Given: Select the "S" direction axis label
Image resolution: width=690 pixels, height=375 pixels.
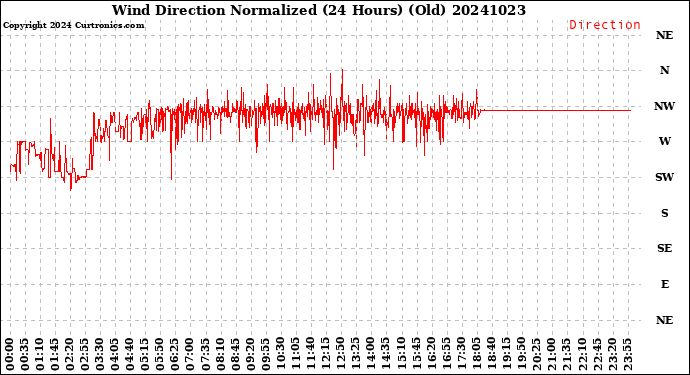Looking at the screenshot, I should 664,213.
